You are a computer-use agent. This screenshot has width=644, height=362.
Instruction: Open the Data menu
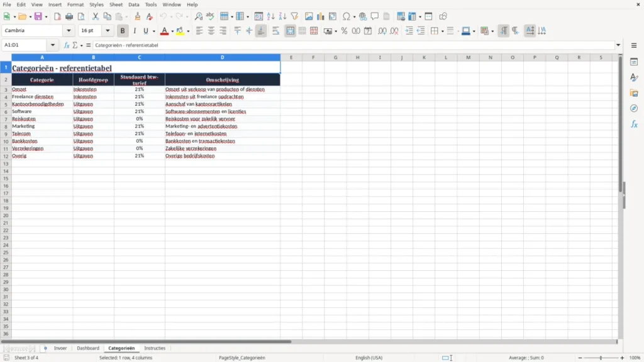[133, 4]
